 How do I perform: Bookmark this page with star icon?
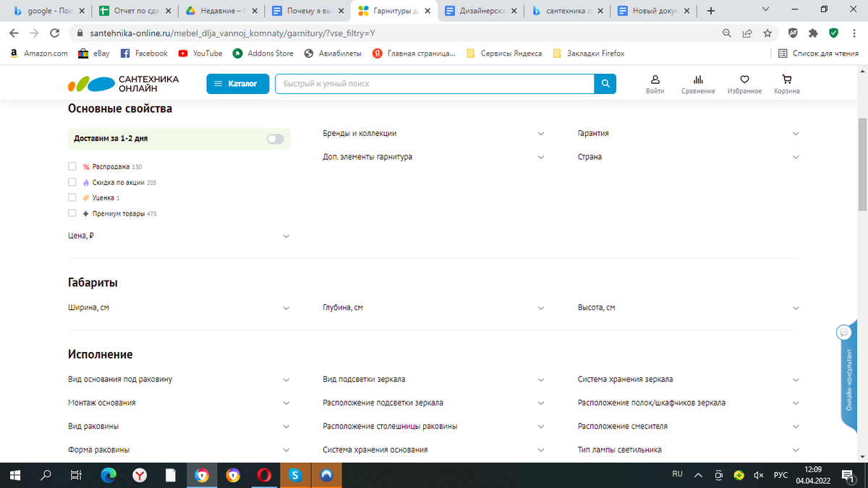pos(767,33)
